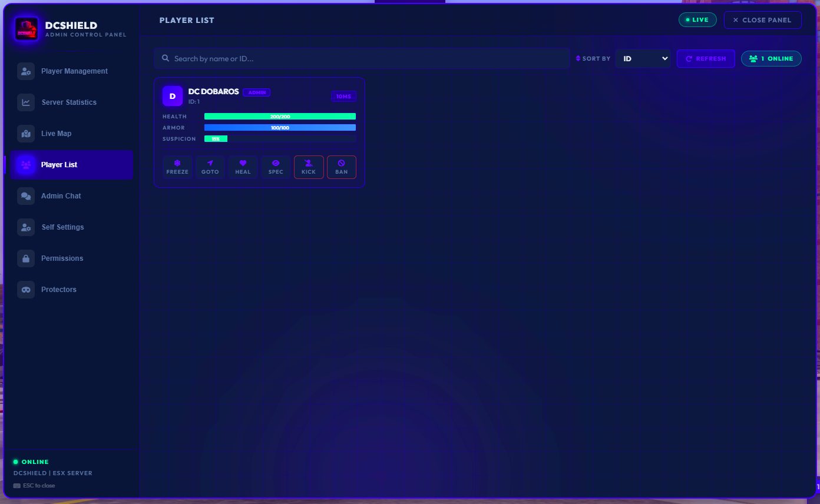Open Server Statistics section
The height and width of the screenshot is (504, 820).
(x=72, y=102)
